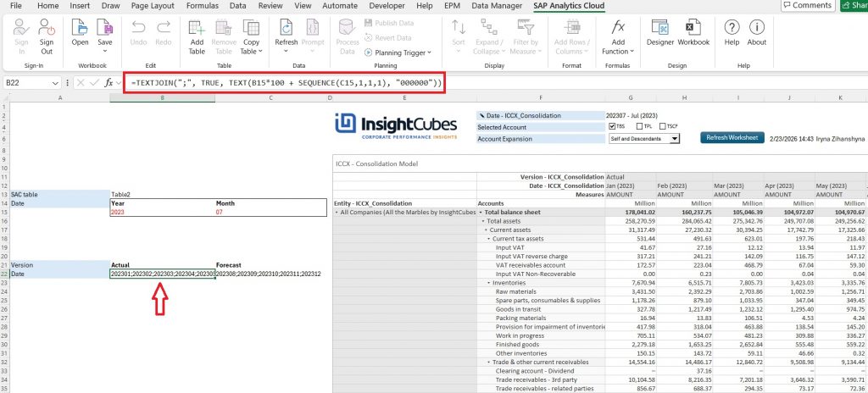Open the EPM ribbon tab
This screenshot has height=393, width=868.
click(453, 6)
